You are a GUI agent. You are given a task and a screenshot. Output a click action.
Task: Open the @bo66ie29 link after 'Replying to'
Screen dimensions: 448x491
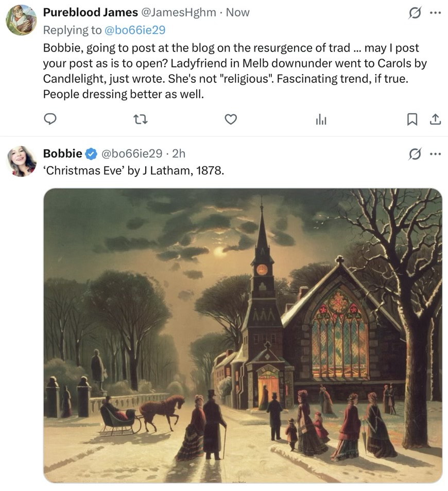(135, 30)
